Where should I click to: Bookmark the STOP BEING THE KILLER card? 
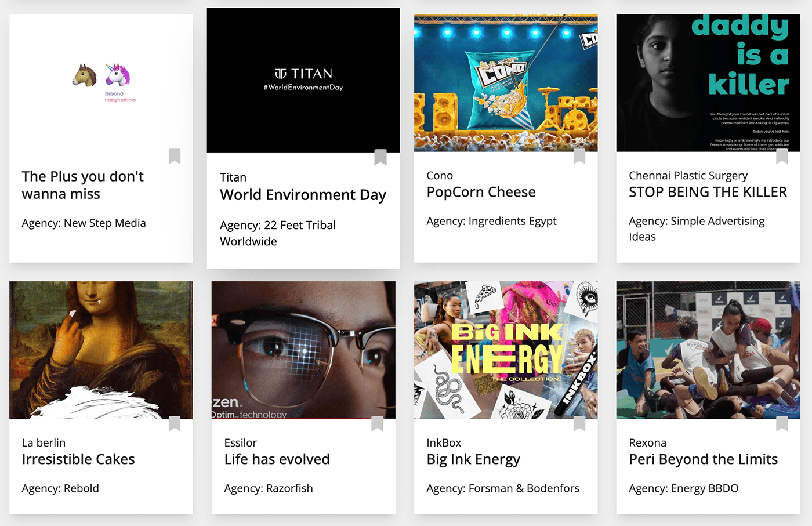782,156
